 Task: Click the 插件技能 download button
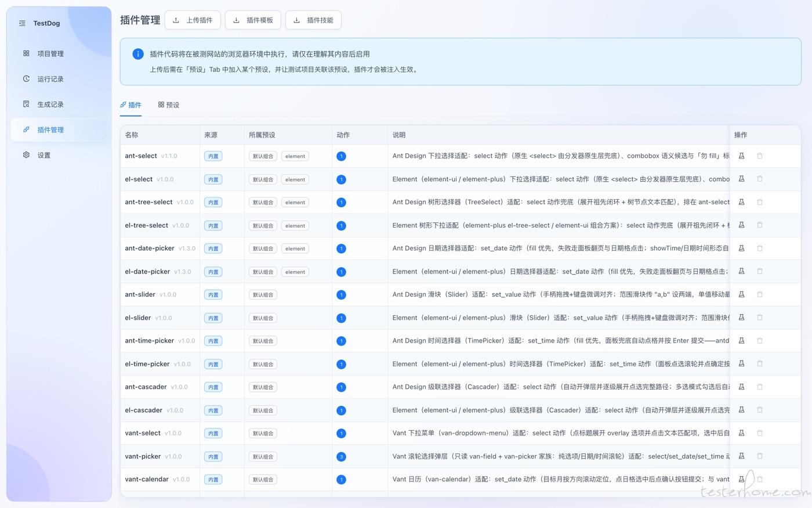[313, 20]
